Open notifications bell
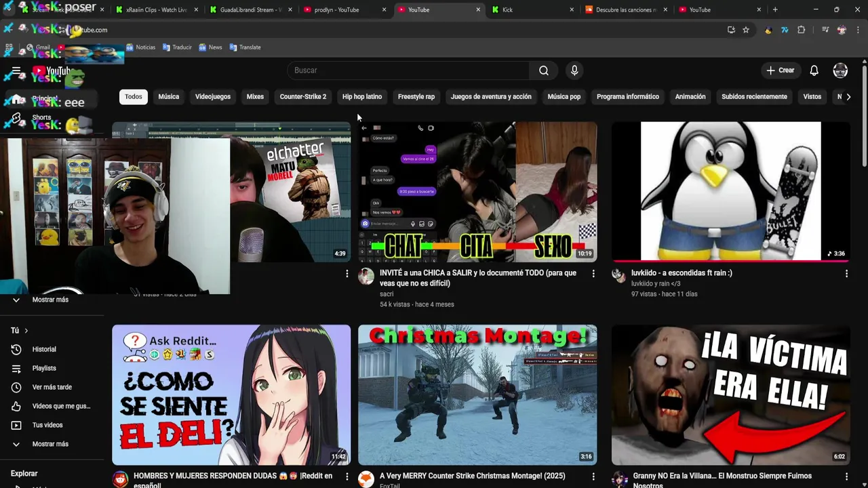 (x=814, y=70)
